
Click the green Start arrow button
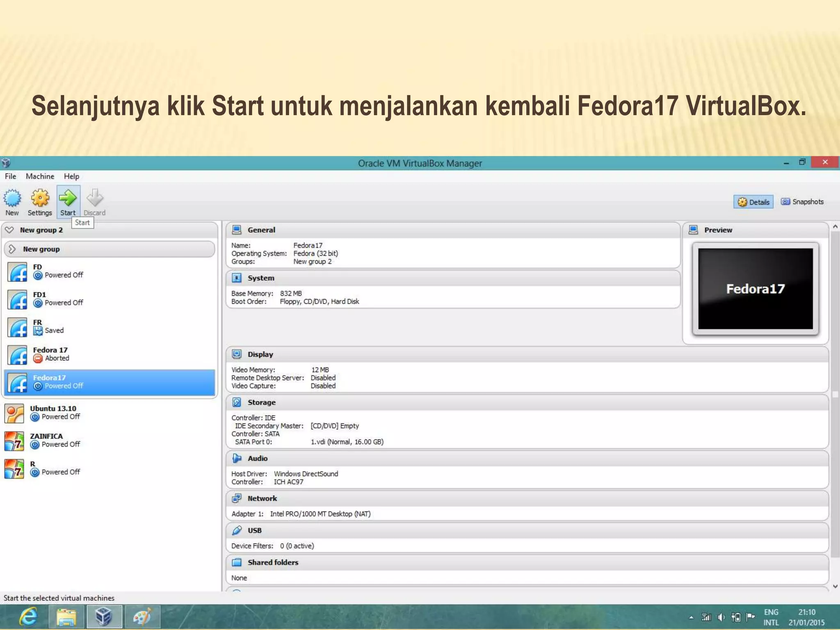click(x=68, y=202)
